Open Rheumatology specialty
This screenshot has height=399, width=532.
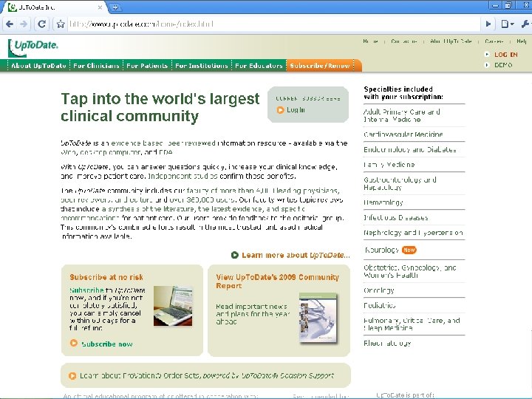point(387,344)
